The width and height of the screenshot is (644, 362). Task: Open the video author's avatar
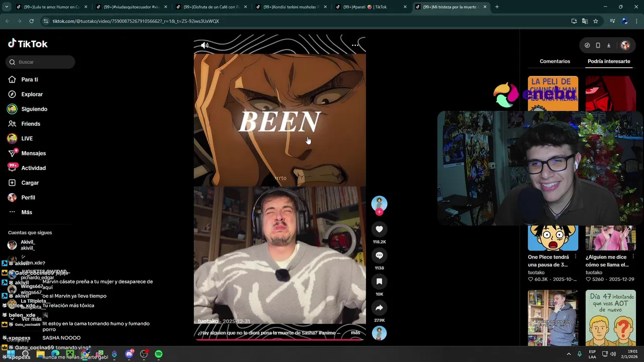379,204
